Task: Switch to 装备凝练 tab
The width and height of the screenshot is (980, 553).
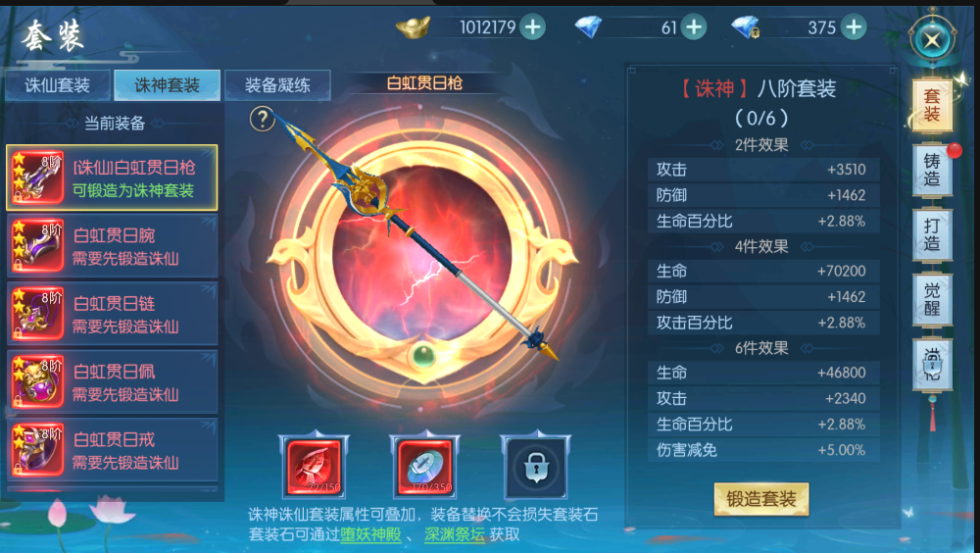Action: [x=277, y=85]
